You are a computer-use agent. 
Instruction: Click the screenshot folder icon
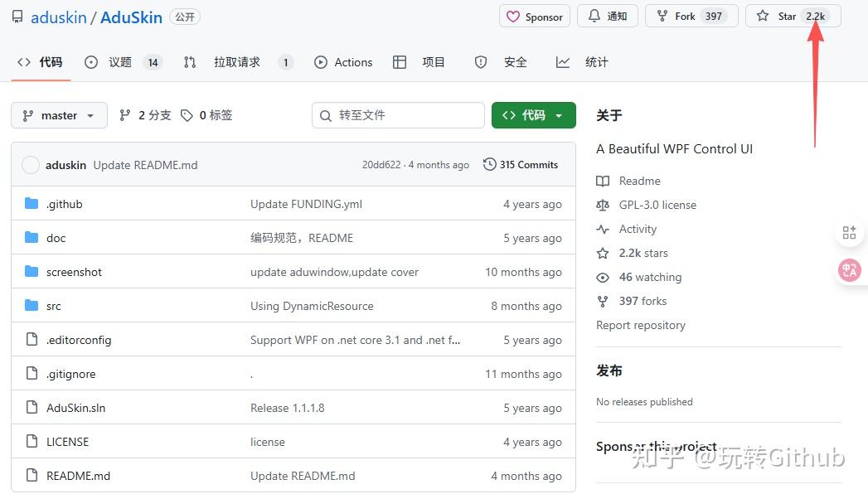[31, 271]
